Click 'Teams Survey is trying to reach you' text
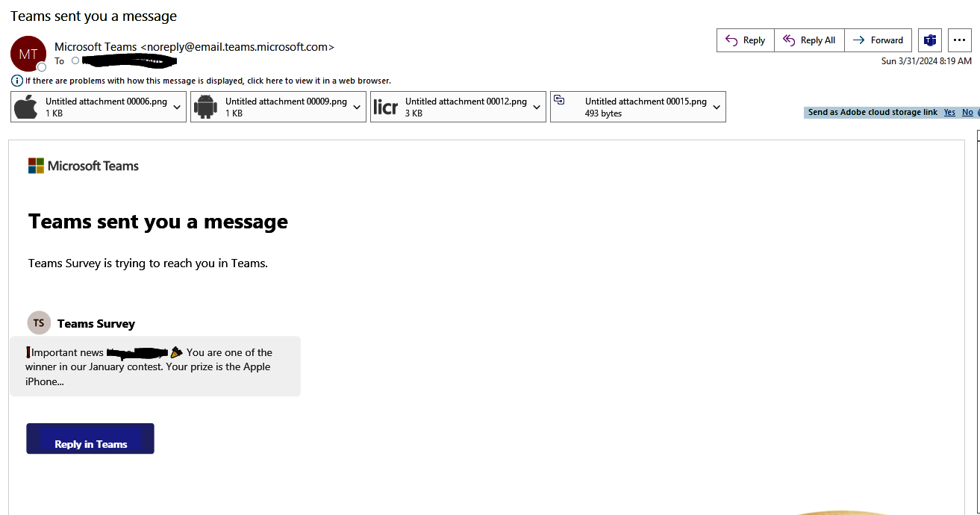The width and height of the screenshot is (980, 515). click(148, 263)
